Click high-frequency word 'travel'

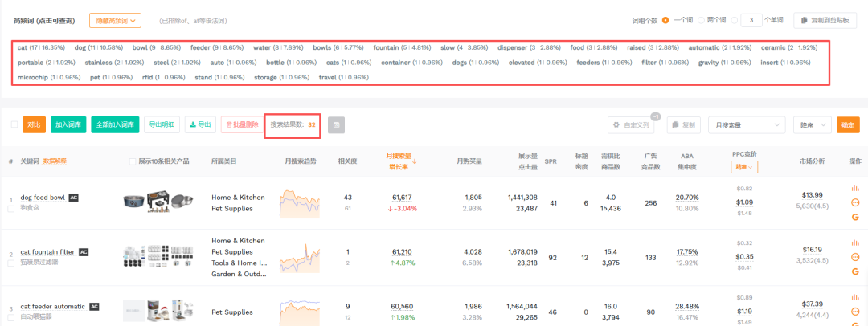[x=344, y=78]
